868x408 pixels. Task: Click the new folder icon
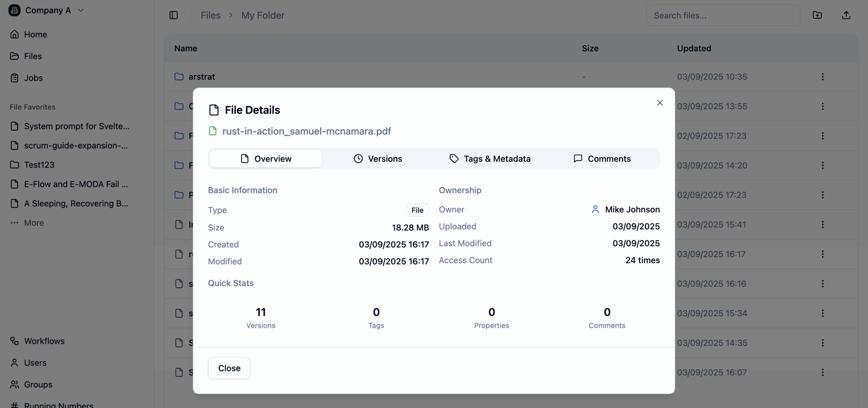tap(817, 15)
